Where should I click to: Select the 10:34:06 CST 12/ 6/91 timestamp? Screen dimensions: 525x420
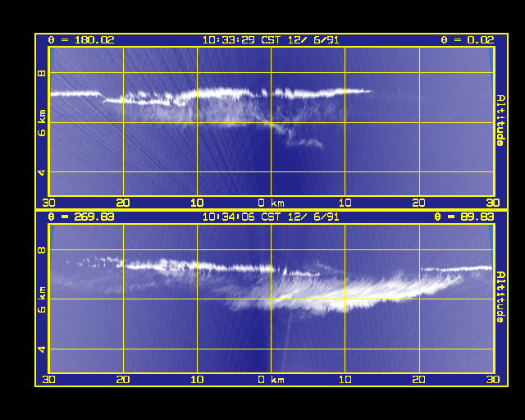click(271, 217)
